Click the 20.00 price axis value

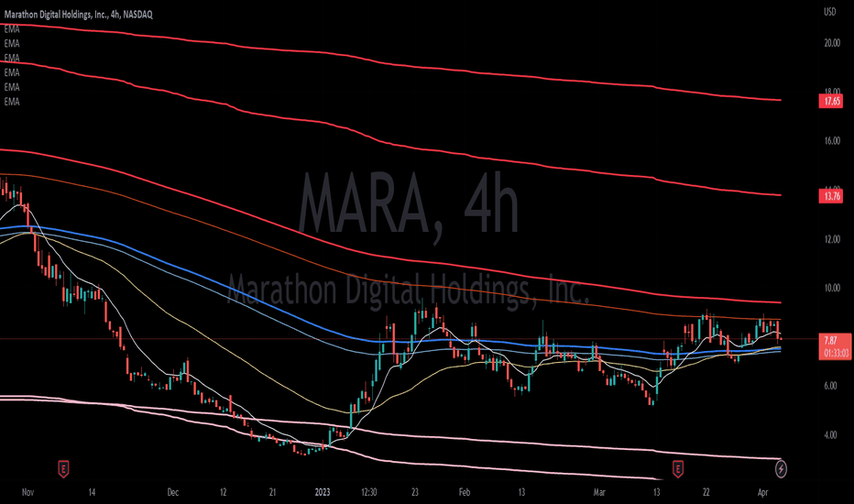832,43
